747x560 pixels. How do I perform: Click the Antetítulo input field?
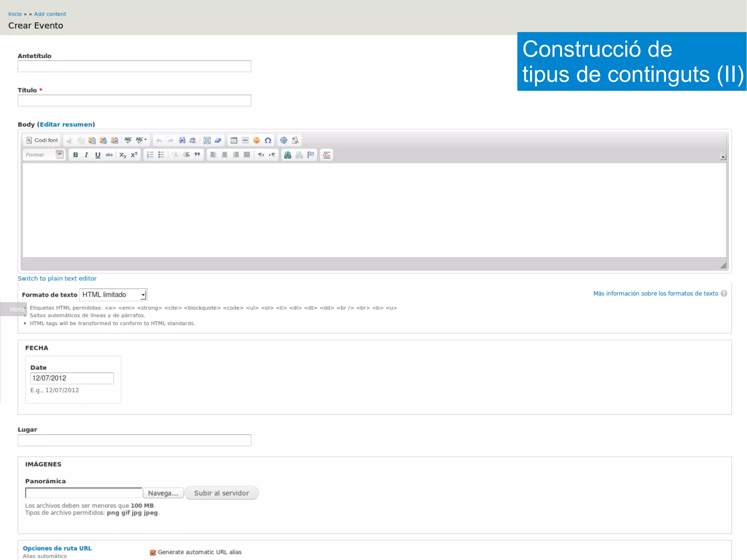click(134, 66)
